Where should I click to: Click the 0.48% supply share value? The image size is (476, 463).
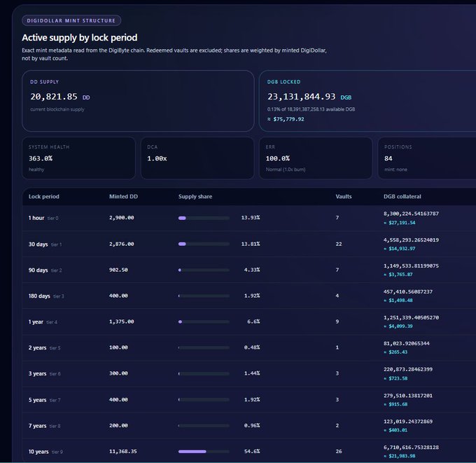coord(252,347)
